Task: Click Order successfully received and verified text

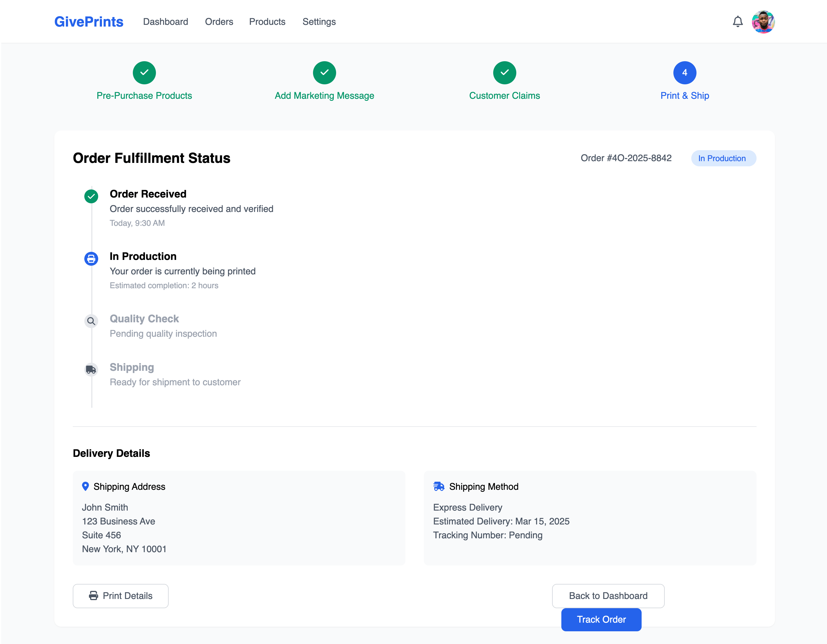Action: point(192,209)
